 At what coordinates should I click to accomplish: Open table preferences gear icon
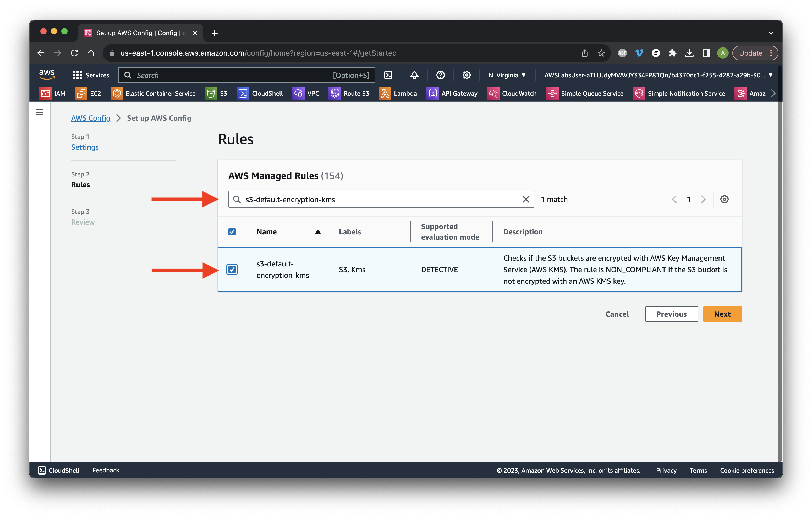click(x=724, y=200)
